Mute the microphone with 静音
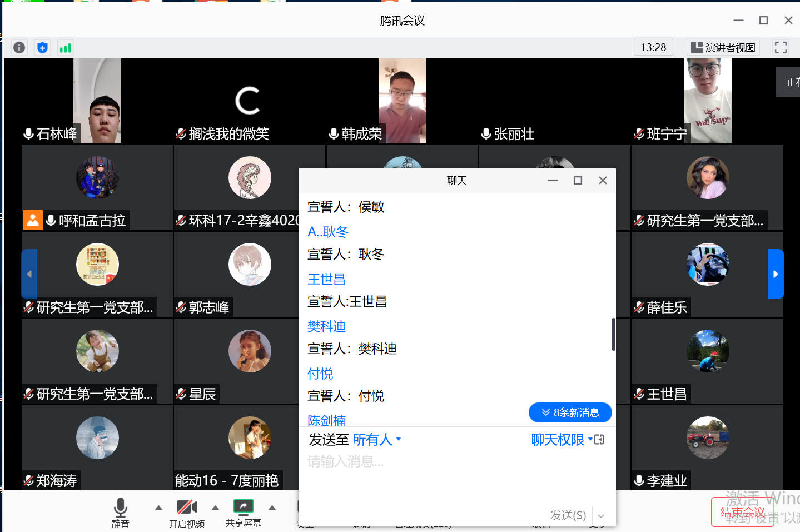Viewport: 800px width, 532px height. coord(121,513)
